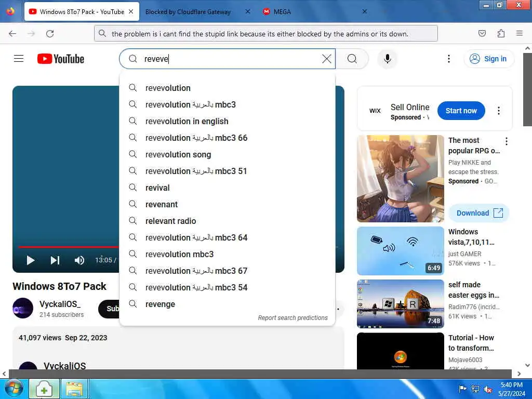Screen dimensions: 532x399
Task: Select suggestion ending in 'mbc3 54'
Action: coord(228,287)
